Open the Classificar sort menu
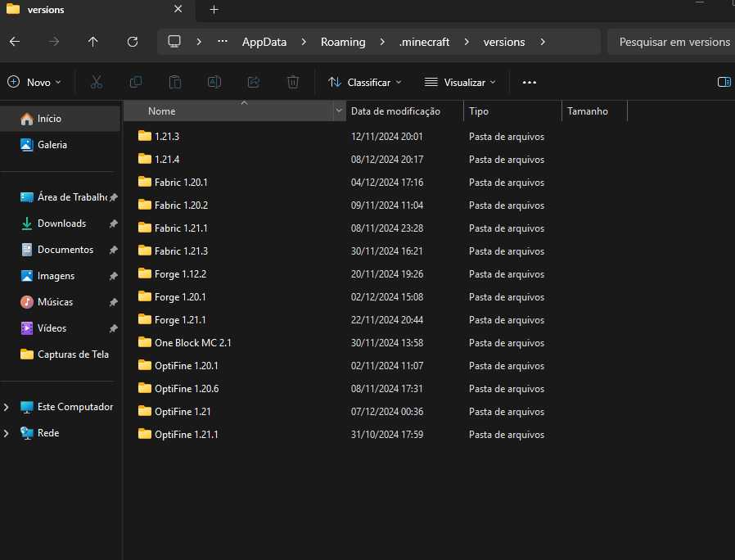Image resolution: width=735 pixels, height=560 pixels. tap(365, 82)
